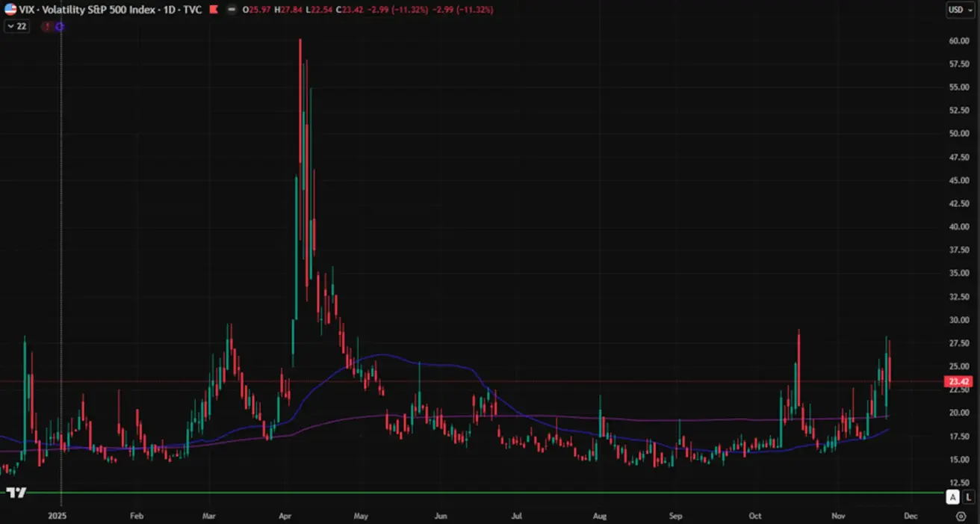Click the Aug label on the time axis
The height and width of the screenshot is (524, 980).
coord(599,516)
